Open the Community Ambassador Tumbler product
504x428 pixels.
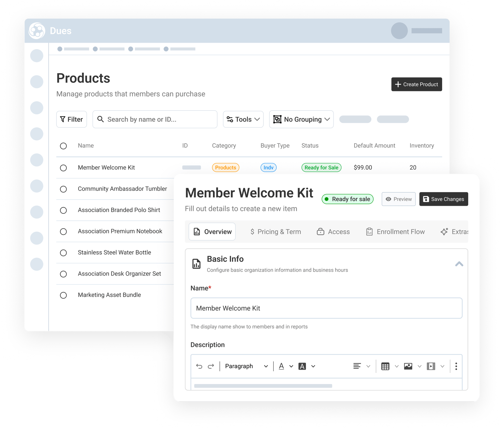(x=122, y=189)
